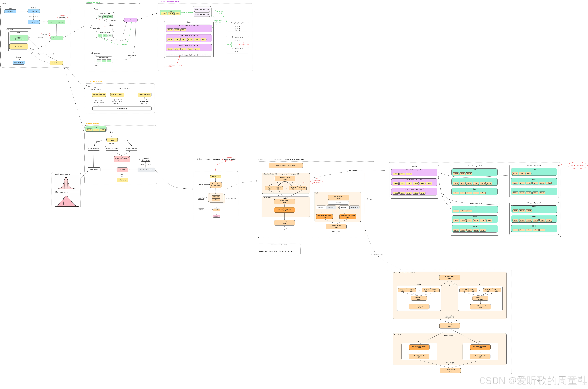
Task: Click the "head_17 128" box
Action: click(473, 290)
